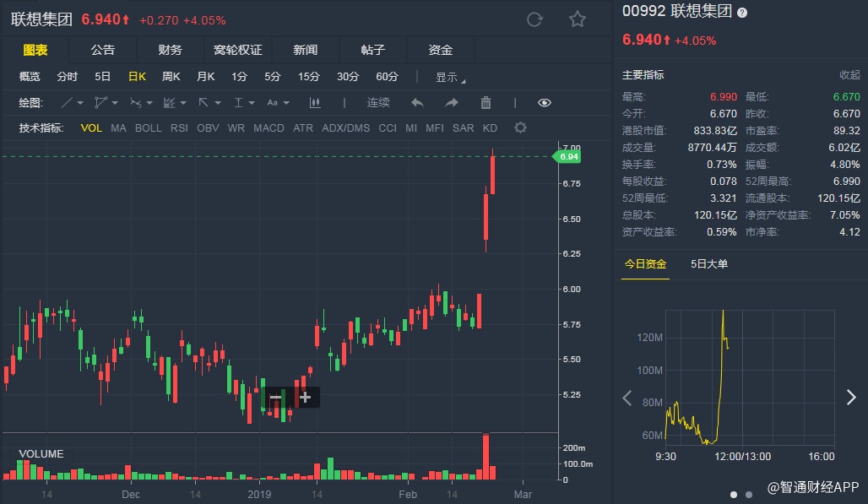Select 5日 five-day chart view
Viewport: 868px width, 504px height.
point(102,76)
